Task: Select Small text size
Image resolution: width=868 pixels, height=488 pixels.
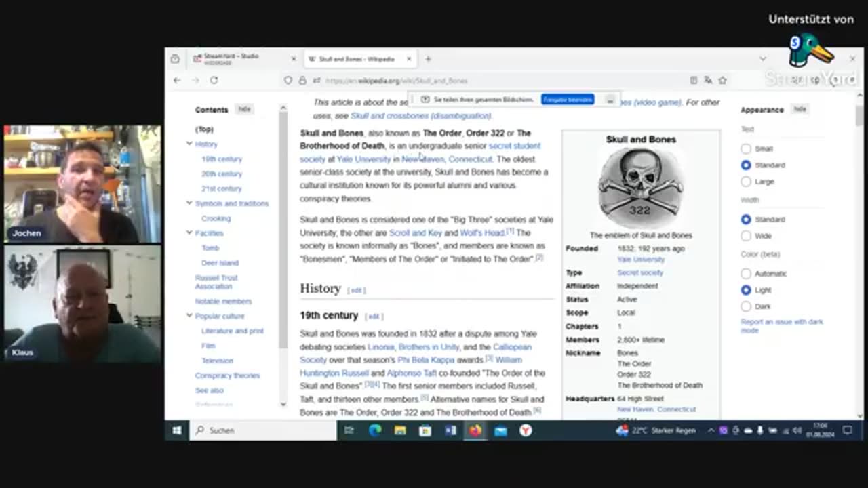Action: [746, 148]
